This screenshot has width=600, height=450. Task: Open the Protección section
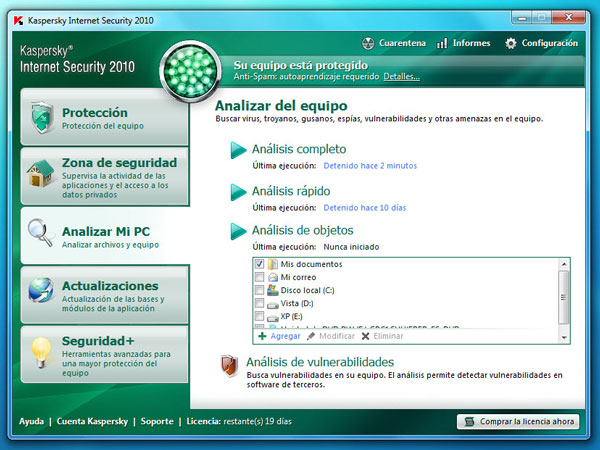coord(104,117)
